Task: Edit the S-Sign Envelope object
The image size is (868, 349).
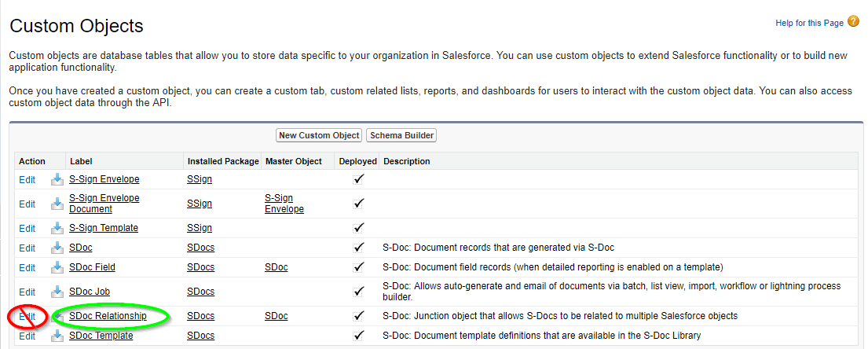Action: [27, 179]
